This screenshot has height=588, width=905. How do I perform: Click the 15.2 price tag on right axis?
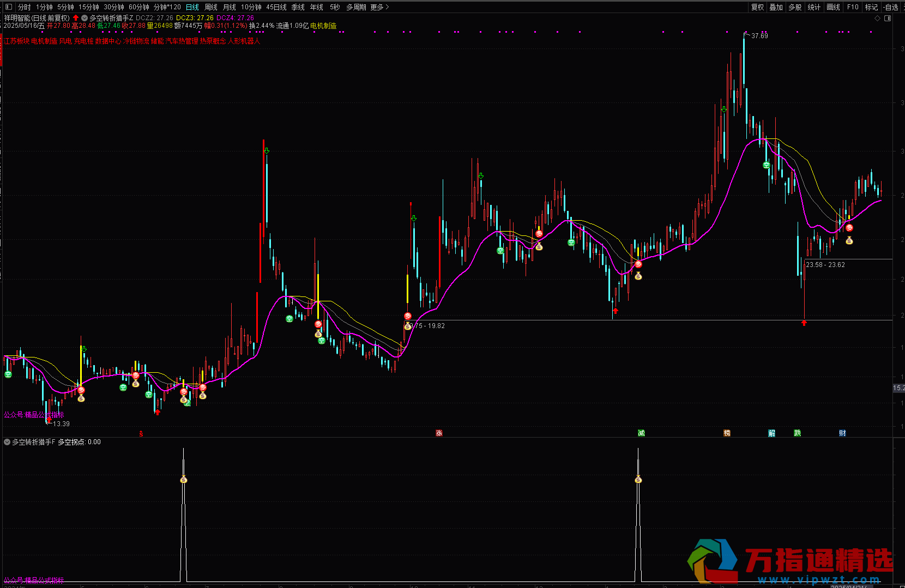898,388
